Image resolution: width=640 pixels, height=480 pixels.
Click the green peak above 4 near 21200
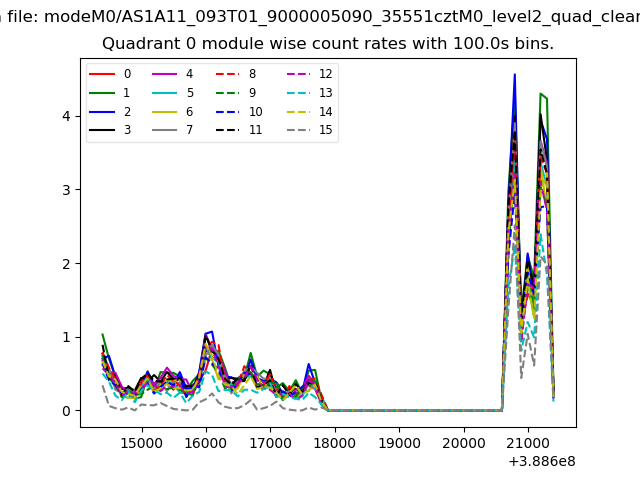click(x=541, y=94)
